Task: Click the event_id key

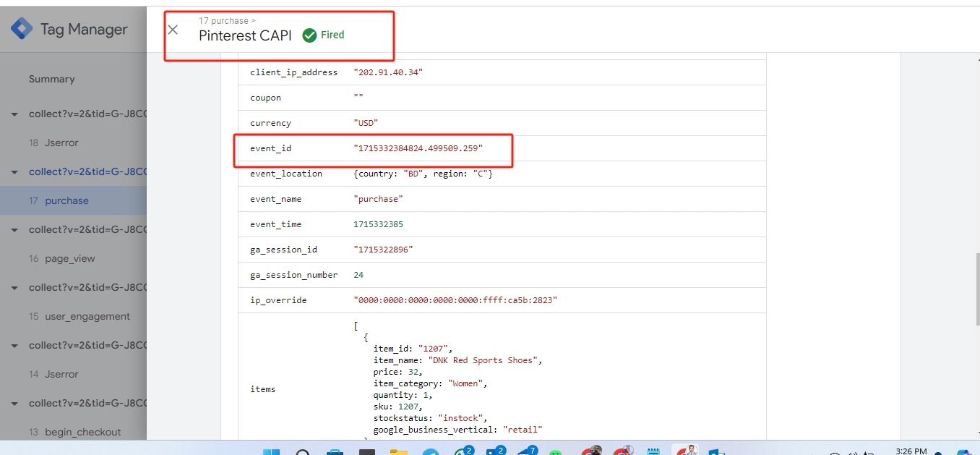Action: click(x=270, y=148)
